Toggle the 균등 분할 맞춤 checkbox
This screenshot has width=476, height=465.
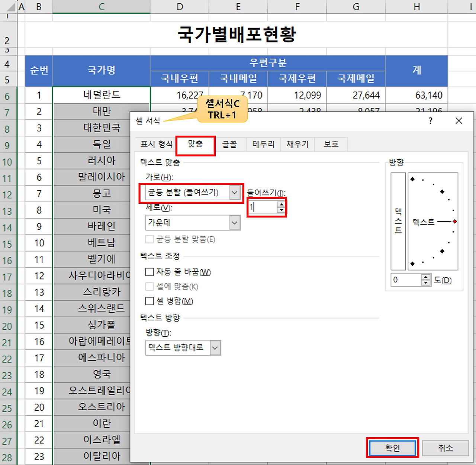click(149, 239)
